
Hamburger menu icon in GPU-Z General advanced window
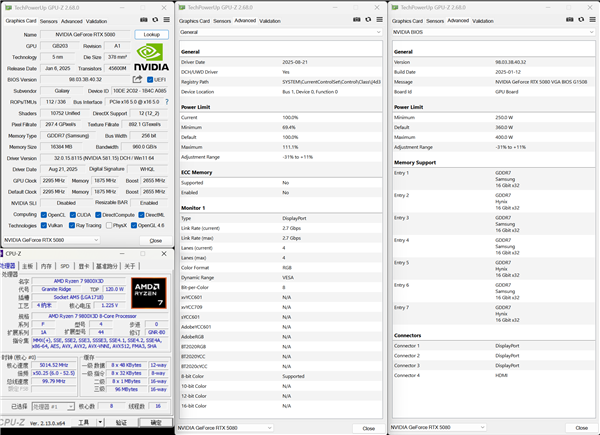(380, 20)
